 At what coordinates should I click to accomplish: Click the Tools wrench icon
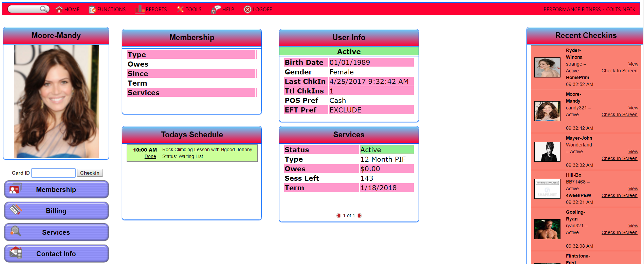click(180, 10)
